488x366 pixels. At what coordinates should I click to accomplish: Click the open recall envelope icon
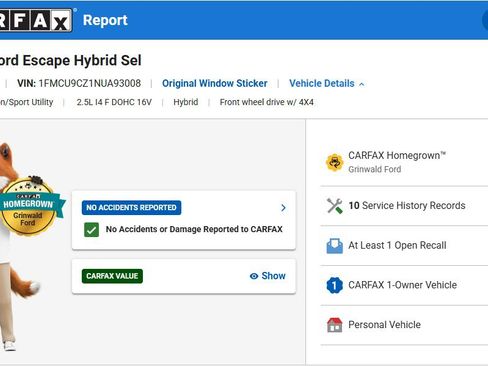pyautogui.click(x=335, y=246)
